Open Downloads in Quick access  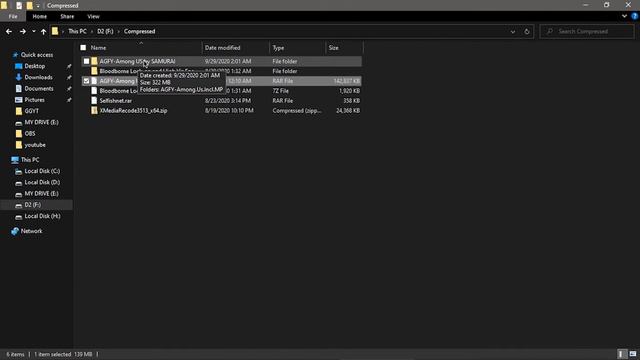coord(38,77)
